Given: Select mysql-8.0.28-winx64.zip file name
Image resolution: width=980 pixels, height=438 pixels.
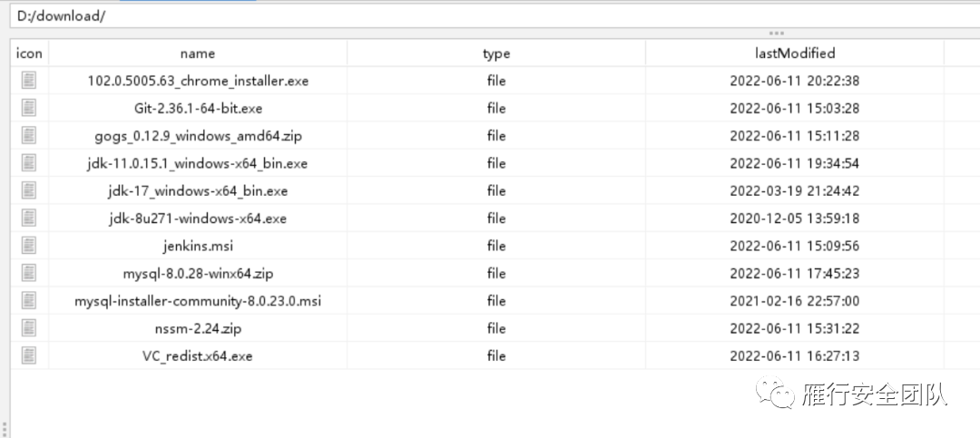Looking at the screenshot, I should (198, 274).
